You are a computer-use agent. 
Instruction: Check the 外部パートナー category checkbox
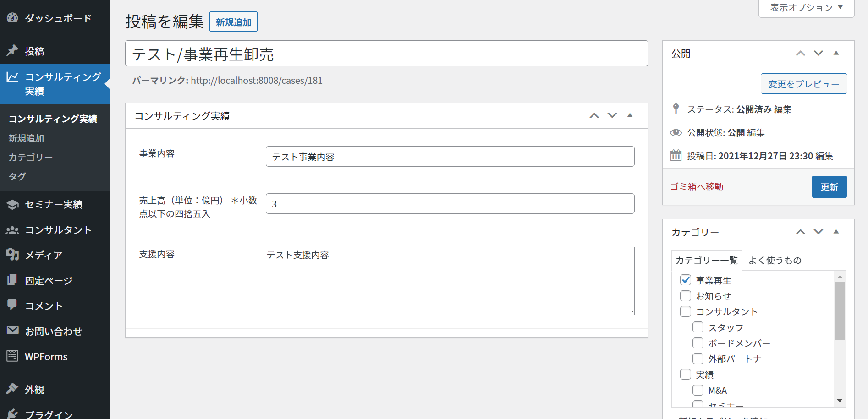[x=698, y=359]
